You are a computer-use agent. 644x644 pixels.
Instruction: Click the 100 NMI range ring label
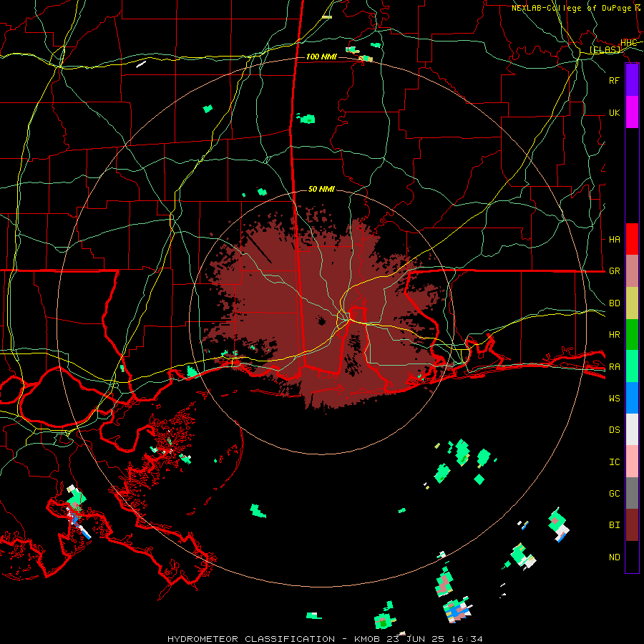[321, 57]
